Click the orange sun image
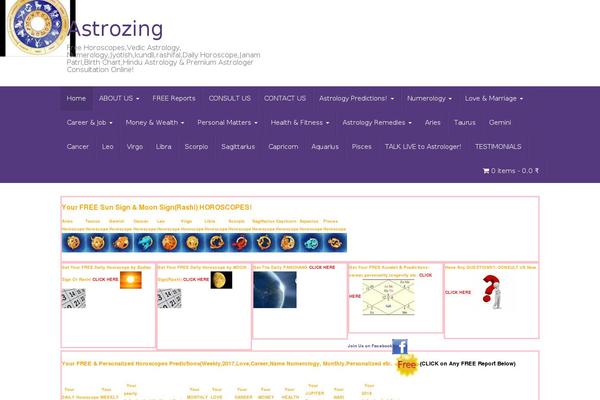The height and width of the screenshot is (400, 600). [130, 280]
